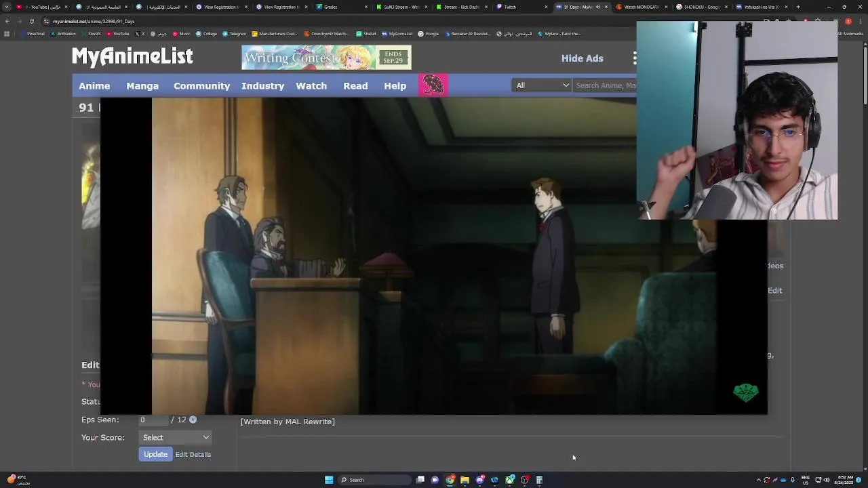Viewport: 868px width, 488px height.
Task: Open the Your Score Select dropdown
Action: (176, 437)
